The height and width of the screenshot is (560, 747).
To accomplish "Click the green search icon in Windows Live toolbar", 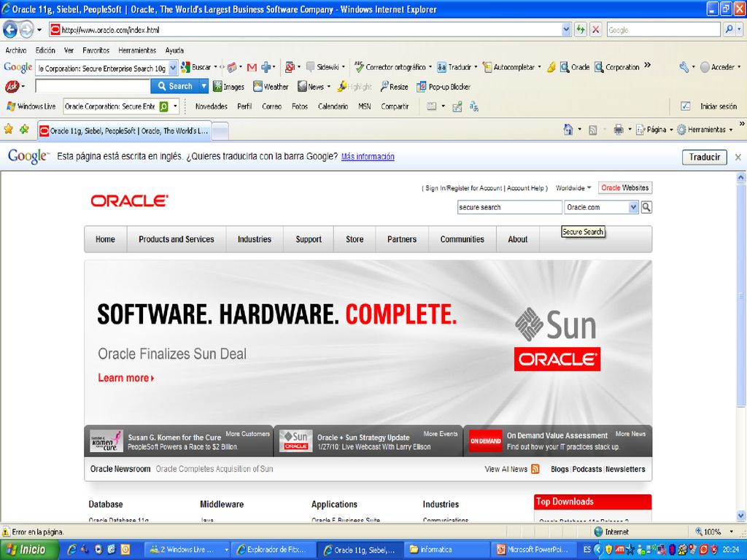I will [x=163, y=106].
